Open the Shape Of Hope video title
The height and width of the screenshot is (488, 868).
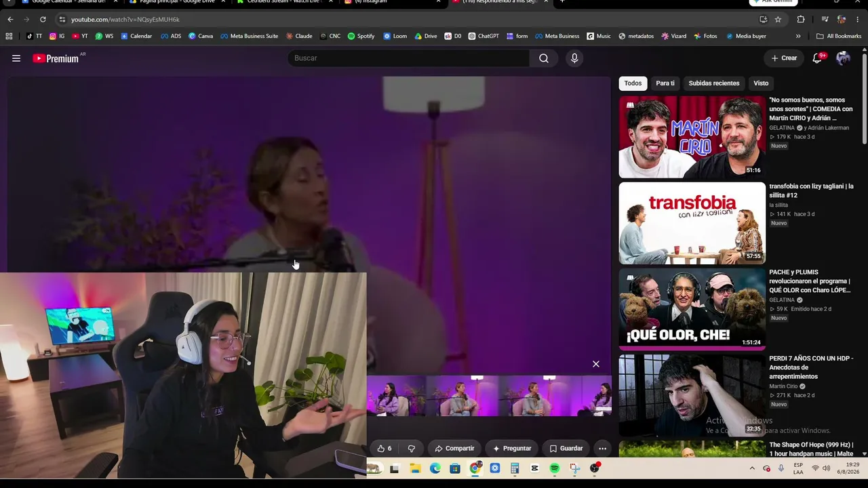(811, 449)
